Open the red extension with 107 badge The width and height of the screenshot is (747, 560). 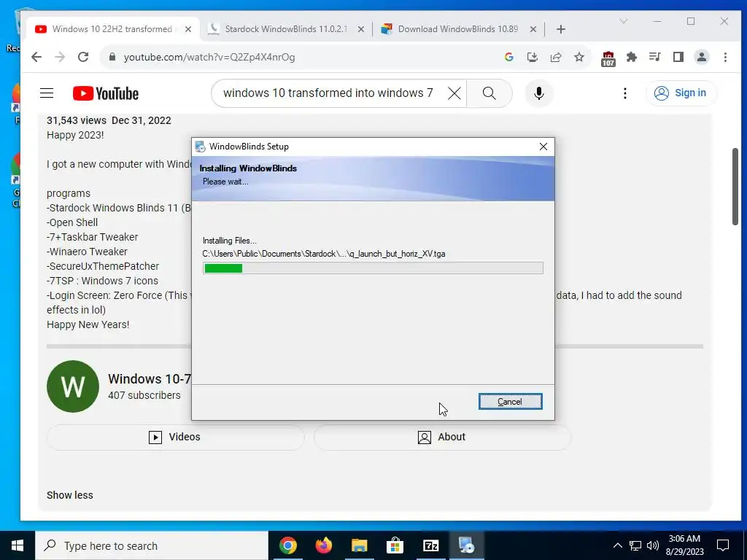pyautogui.click(x=608, y=58)
